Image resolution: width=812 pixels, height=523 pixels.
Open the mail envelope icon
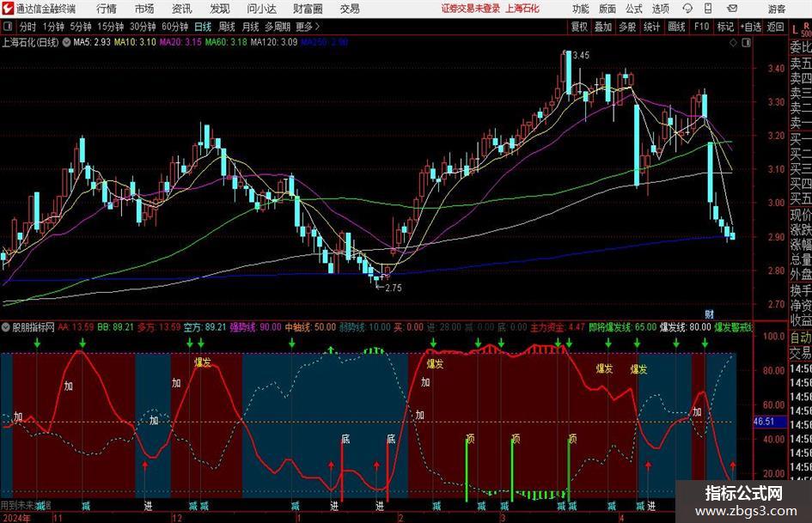point(732,9)
